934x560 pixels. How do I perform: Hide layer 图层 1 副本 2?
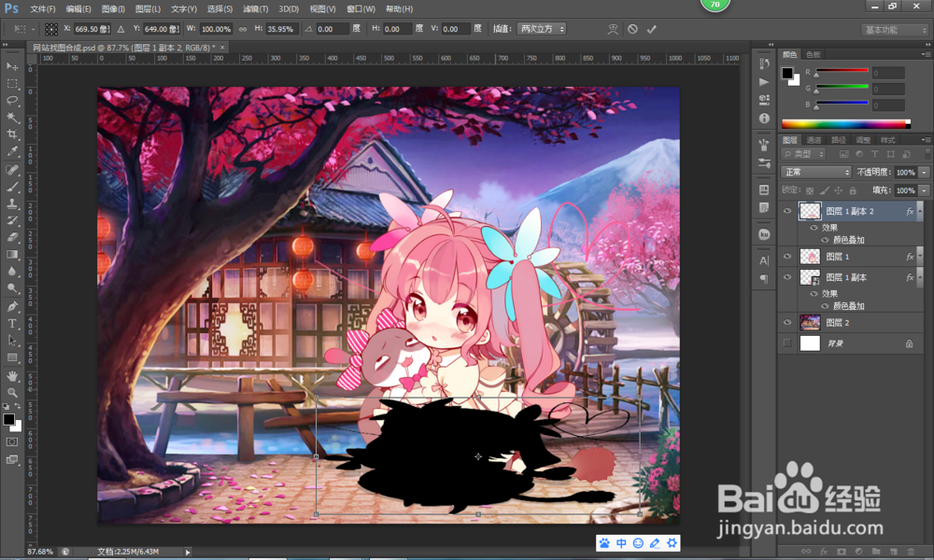coord(786,211)
